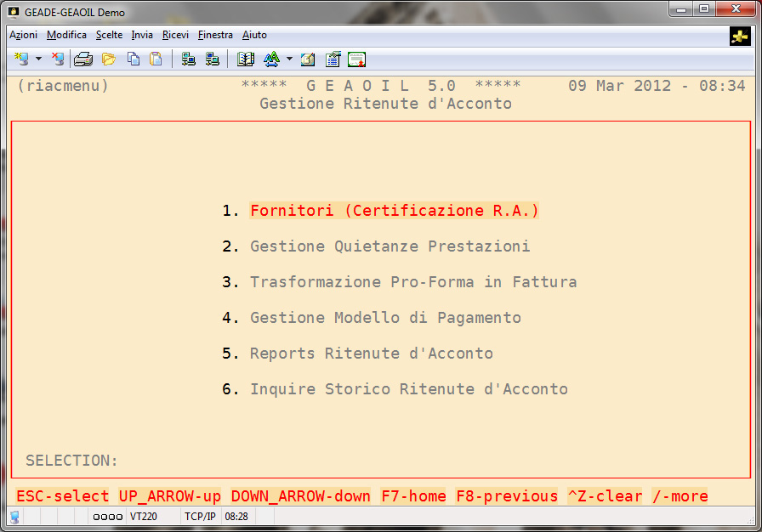The height and width of the screenshot is (532, 762).
Task: Select Fornitori (Certificazione R.A.) menu option
Action: coord(394,211)
